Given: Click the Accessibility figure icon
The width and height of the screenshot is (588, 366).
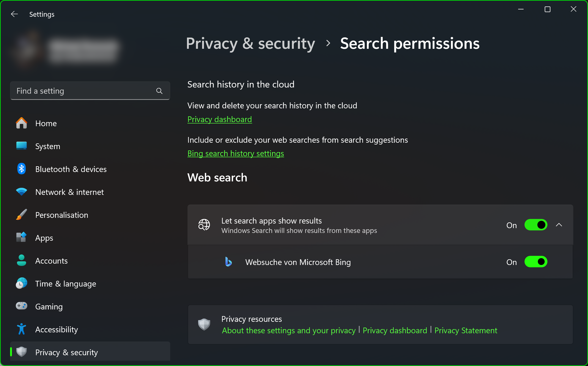Looking at the screenshot, I should [22, 329].
